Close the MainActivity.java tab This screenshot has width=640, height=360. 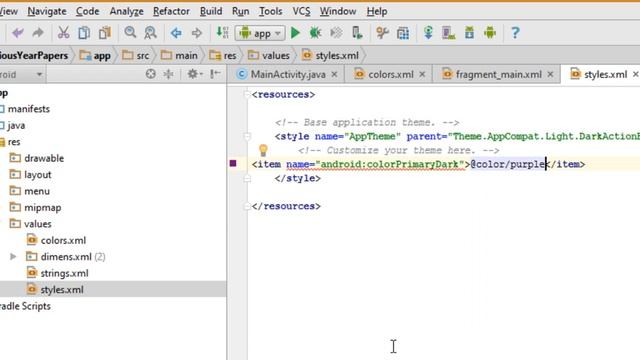tap(334, 74)
